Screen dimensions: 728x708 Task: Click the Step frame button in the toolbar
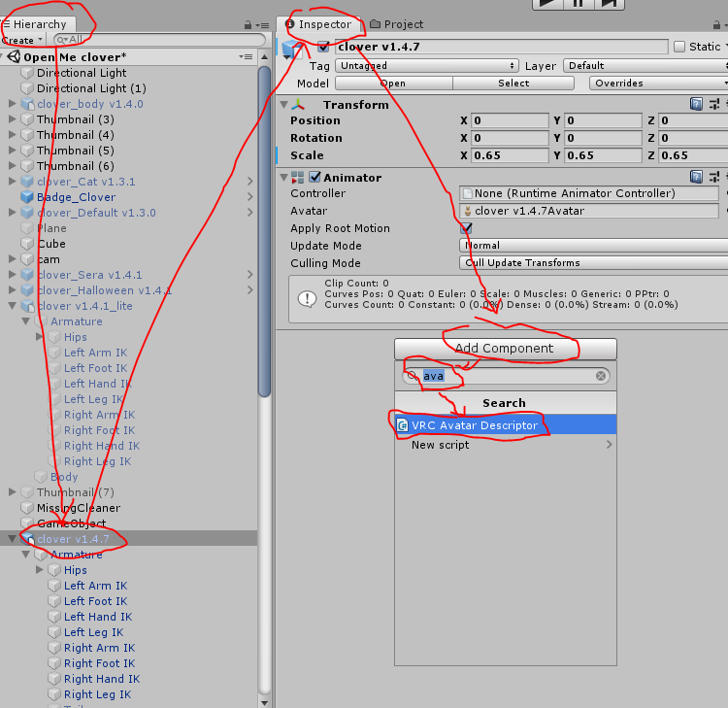610,4
